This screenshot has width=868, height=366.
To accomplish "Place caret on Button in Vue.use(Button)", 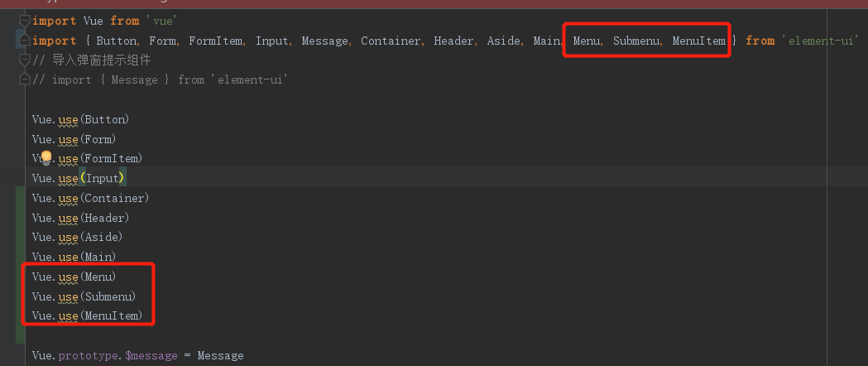I will 105,119.
